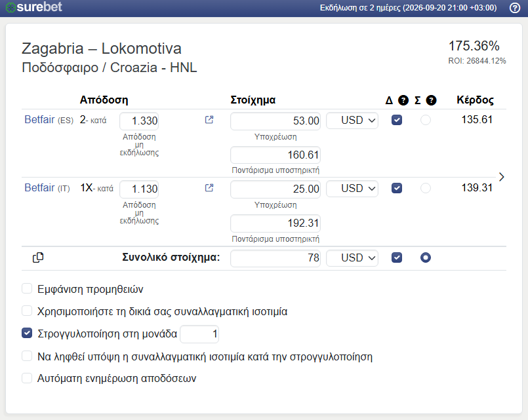Click the help icon next to Δ
The height and width of the screenshot is (420, 528).
(403, 100)
